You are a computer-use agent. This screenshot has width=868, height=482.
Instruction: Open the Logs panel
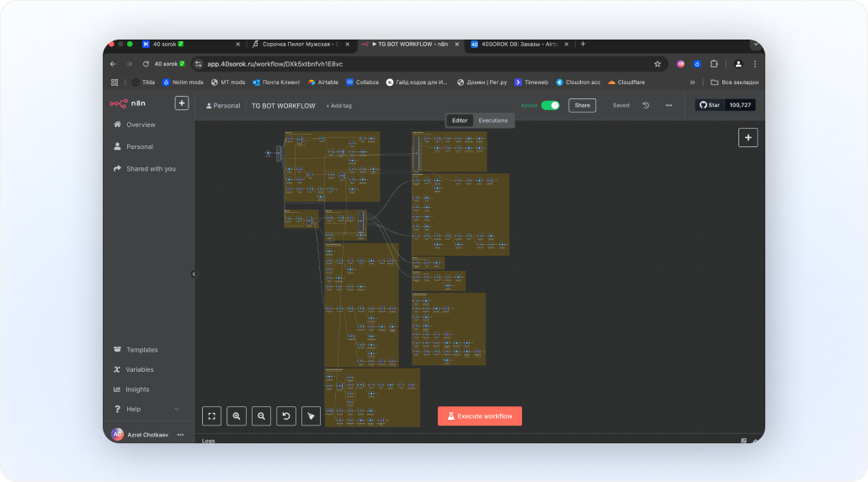(x=208, y=441)
